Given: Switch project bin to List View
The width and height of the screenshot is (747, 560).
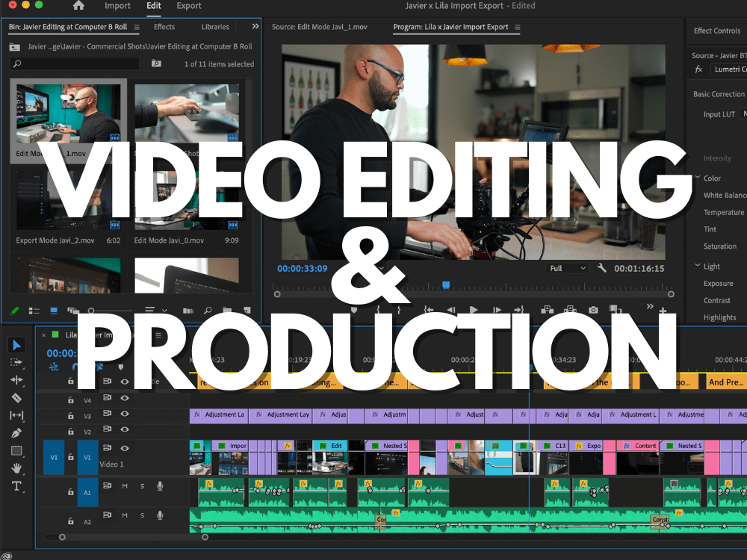Looking at the screenshot, I should (x=34, y=311).
